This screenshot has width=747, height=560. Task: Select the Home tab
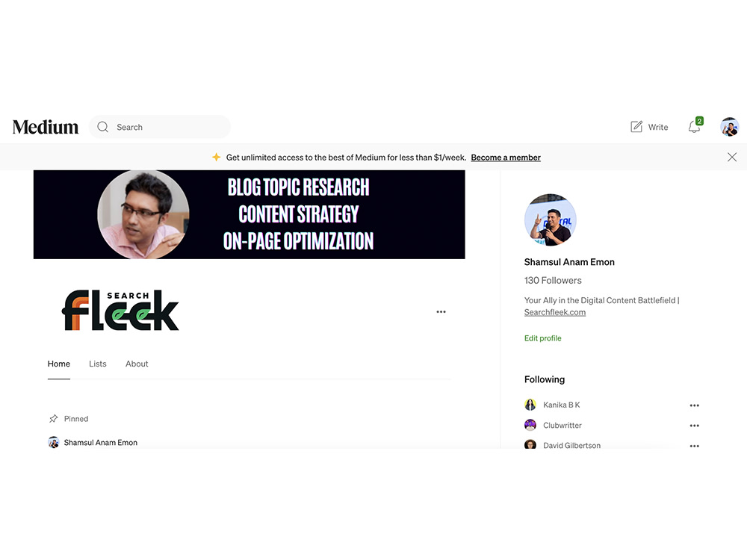(x=58, y=364)
